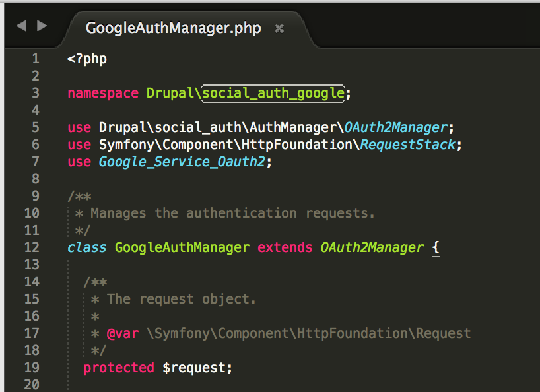Place cursor on highlighted social_auth_google text
This screenshot has width=540, height=392.
pos(273,93)
